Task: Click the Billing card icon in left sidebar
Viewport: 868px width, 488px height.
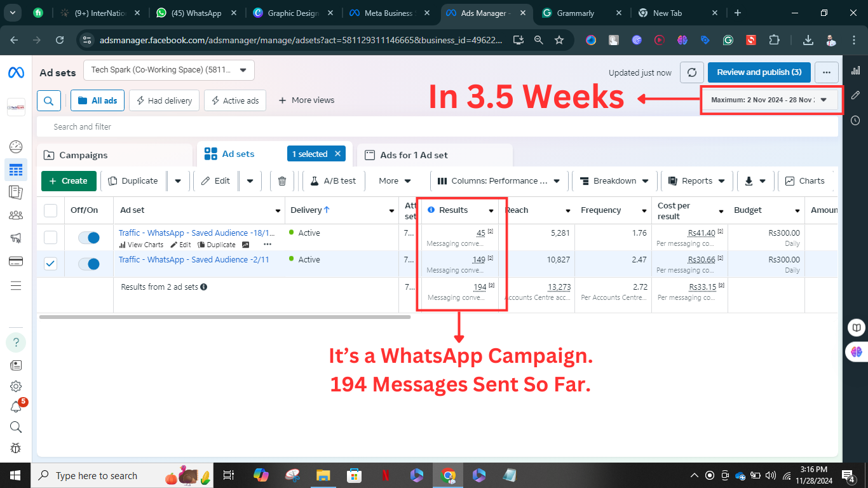Action: [x=16, y=261]
